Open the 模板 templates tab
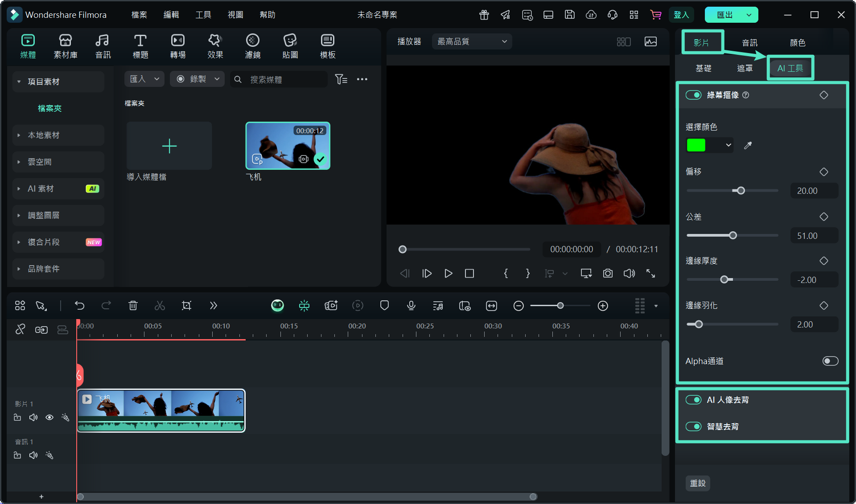Viewport: 856px width, 504px height. (x=328, y=47)
